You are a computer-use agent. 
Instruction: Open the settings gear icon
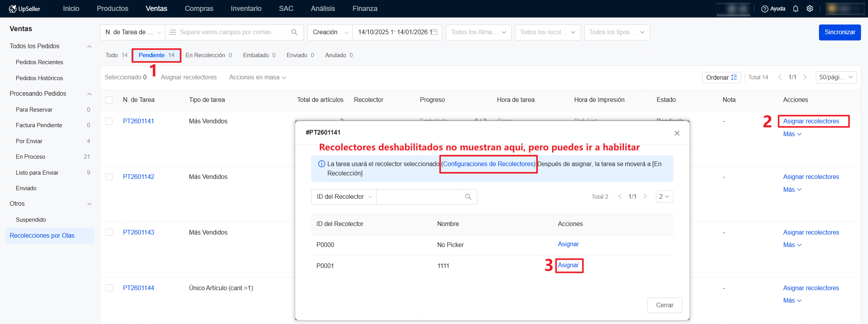pos(810,9)
